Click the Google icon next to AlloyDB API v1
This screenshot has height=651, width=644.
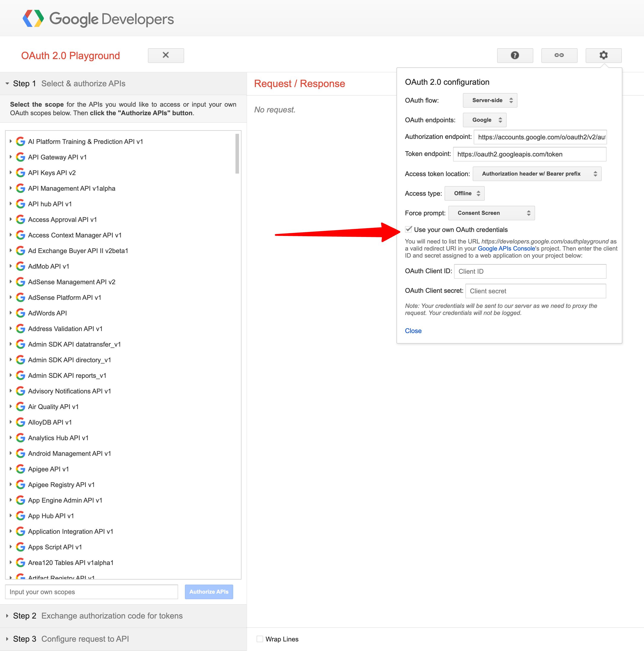coord(21,422)
